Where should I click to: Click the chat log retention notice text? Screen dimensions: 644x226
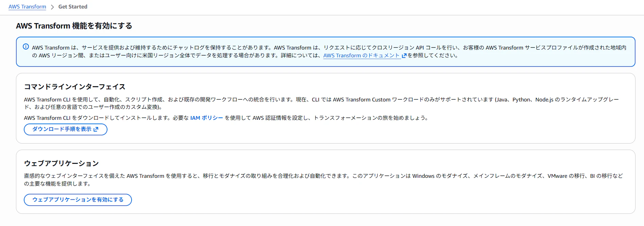coord(329,52)
